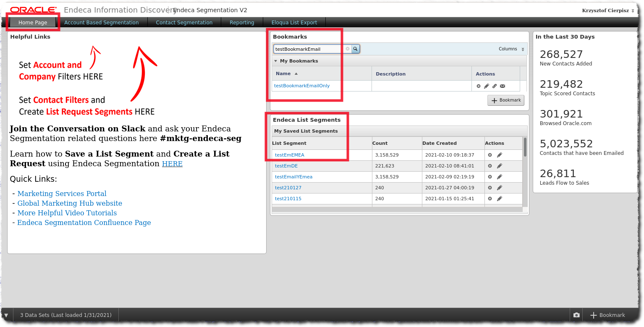Image resolution: width=644 pixels, height=327 pixels.
Task: Click the footer + Bookmark button
Action: tap(608, 315)
